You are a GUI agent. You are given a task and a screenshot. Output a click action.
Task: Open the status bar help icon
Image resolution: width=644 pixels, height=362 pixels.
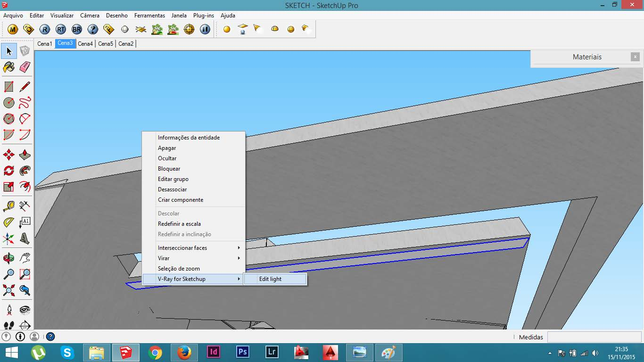50,337
